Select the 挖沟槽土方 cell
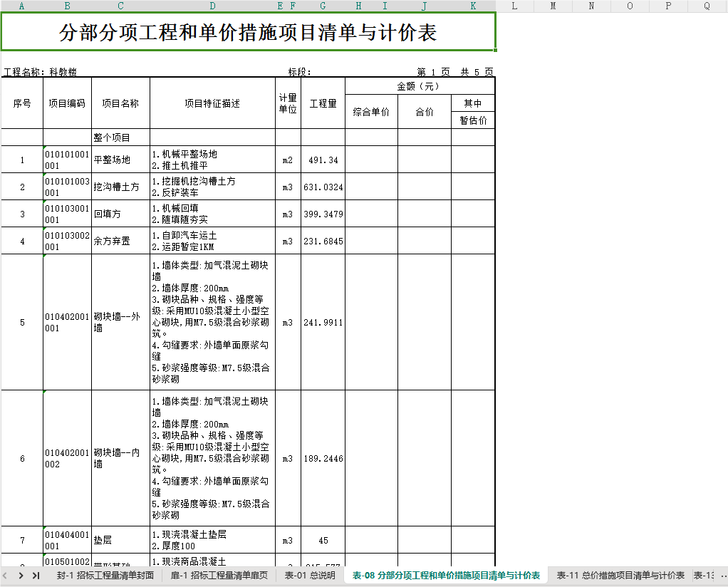728x587 pixels. 120,187
